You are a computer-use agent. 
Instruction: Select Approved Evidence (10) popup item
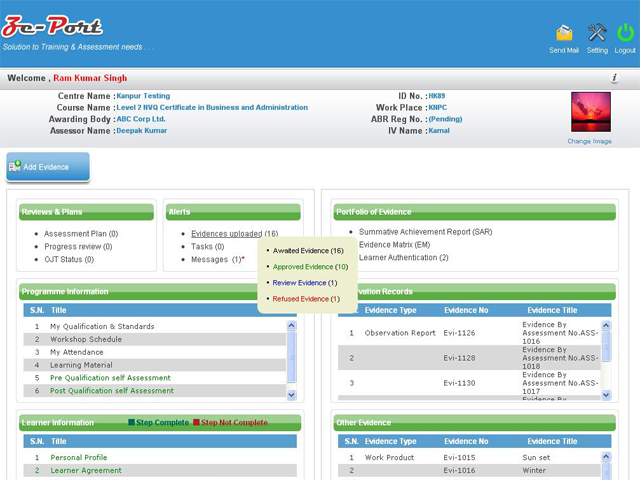(x=310, y=267)
